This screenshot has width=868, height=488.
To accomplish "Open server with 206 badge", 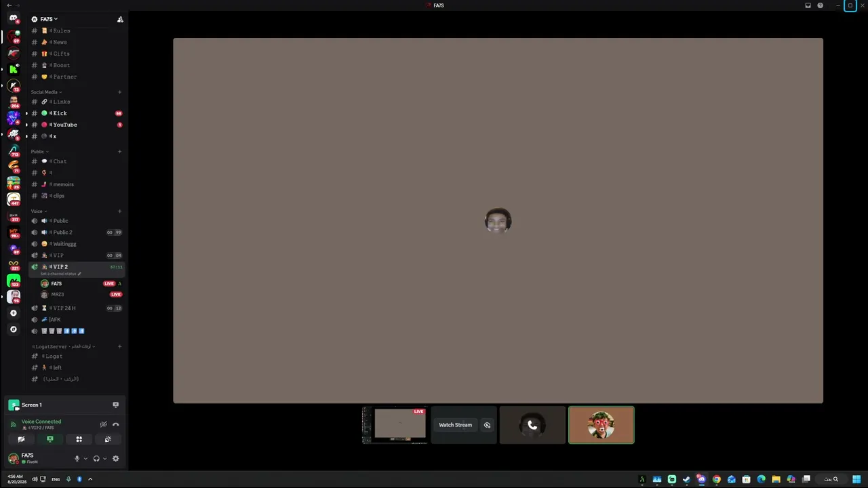I will pos(13,102).
